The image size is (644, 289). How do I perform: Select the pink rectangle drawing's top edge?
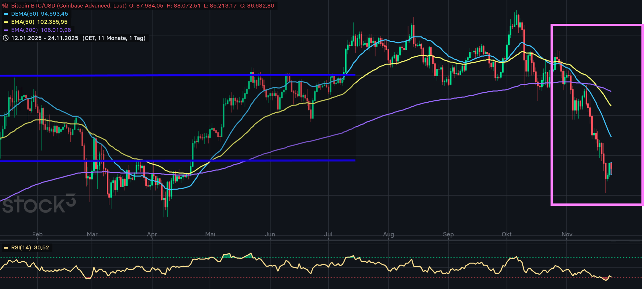tap(596, 25)
